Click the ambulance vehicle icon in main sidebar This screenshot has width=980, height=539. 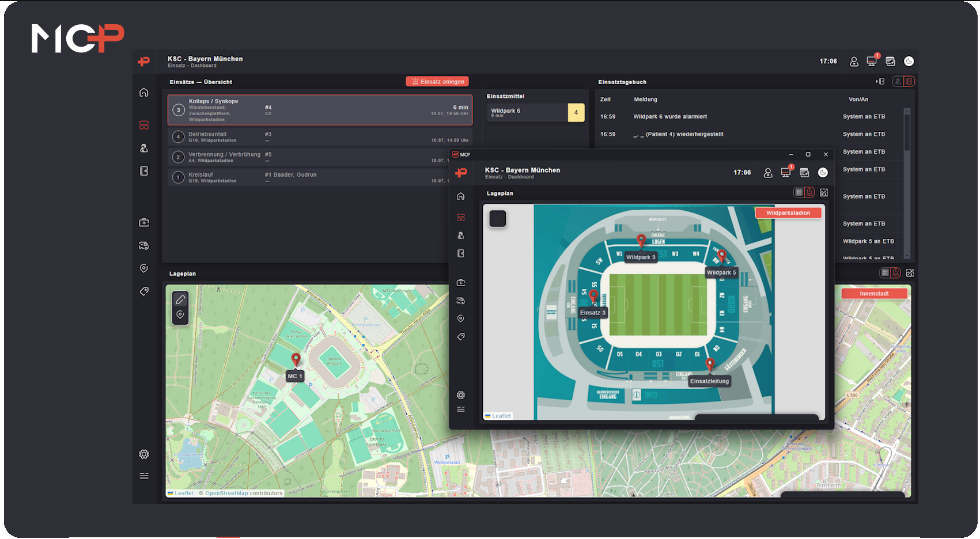pos(144,246)
